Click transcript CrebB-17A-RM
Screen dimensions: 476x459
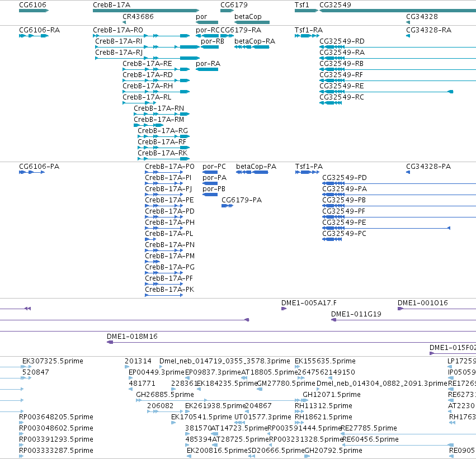point(149,125)
